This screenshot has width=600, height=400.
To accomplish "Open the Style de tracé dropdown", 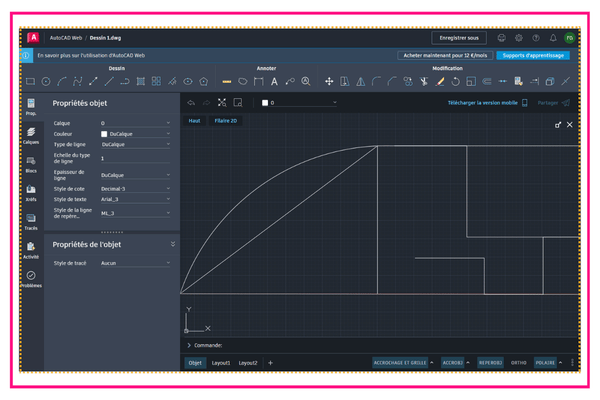I will (x=135, y=263).
